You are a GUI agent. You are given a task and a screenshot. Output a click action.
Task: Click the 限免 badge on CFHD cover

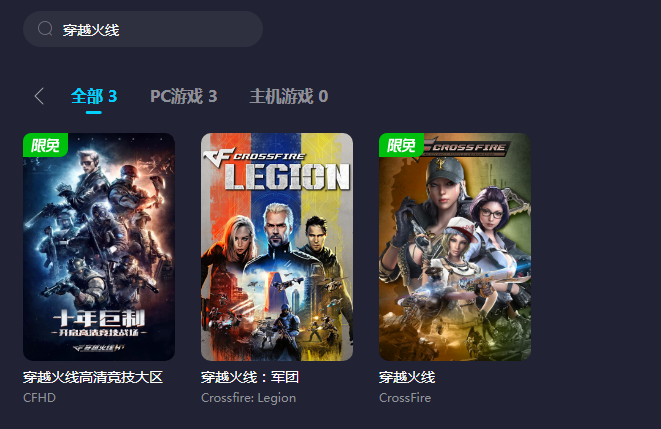coord(45,145)
